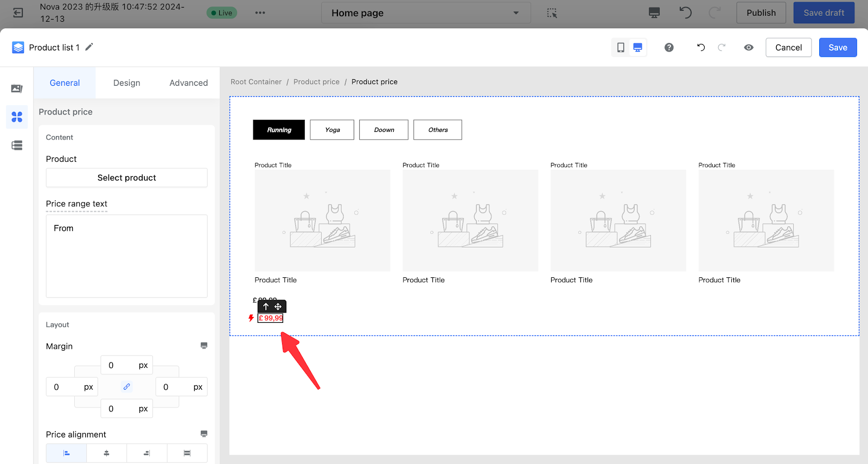The width and height of the screenshot is (868, 464).
Task: Click the Price range text field
Action: click(x=126, y=256)
